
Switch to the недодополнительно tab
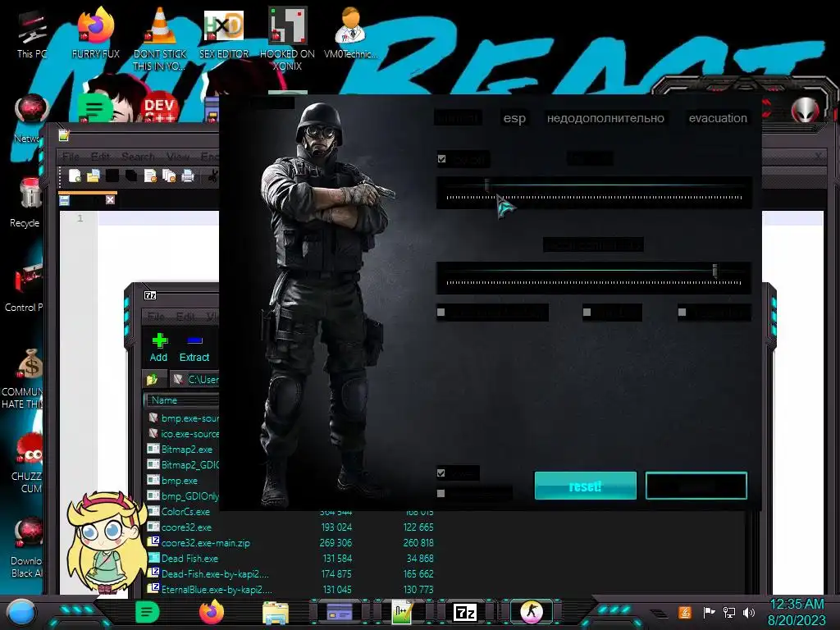pyautogui.click(x=605, y=118)
